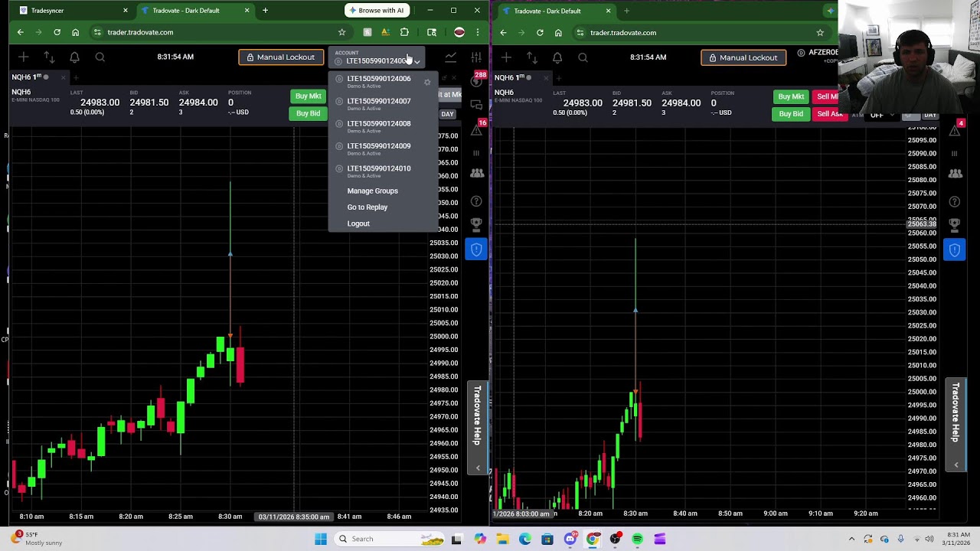
Task: Open new tab in right browser window
Action: (626, 11)
